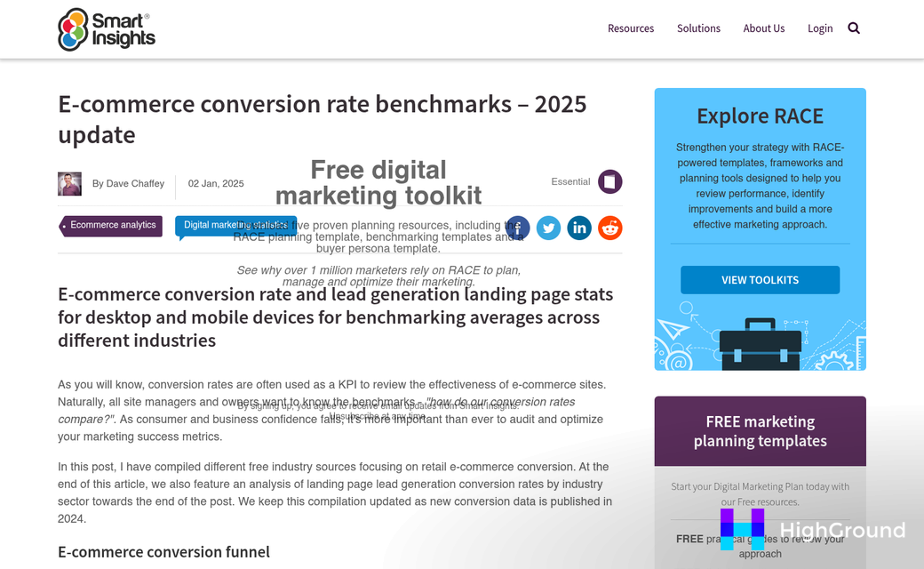Click the FREE marketing planning templates banner

point(760,430)
